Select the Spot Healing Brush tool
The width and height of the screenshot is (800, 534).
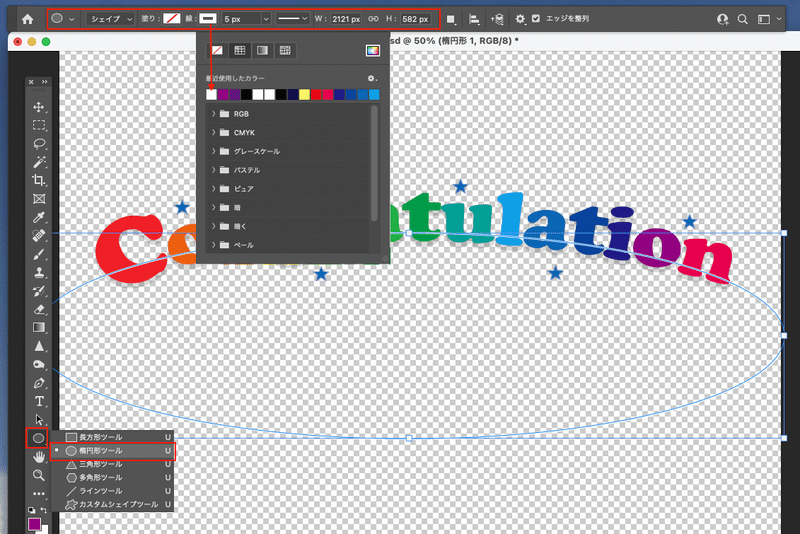click(x=39, y=236)
